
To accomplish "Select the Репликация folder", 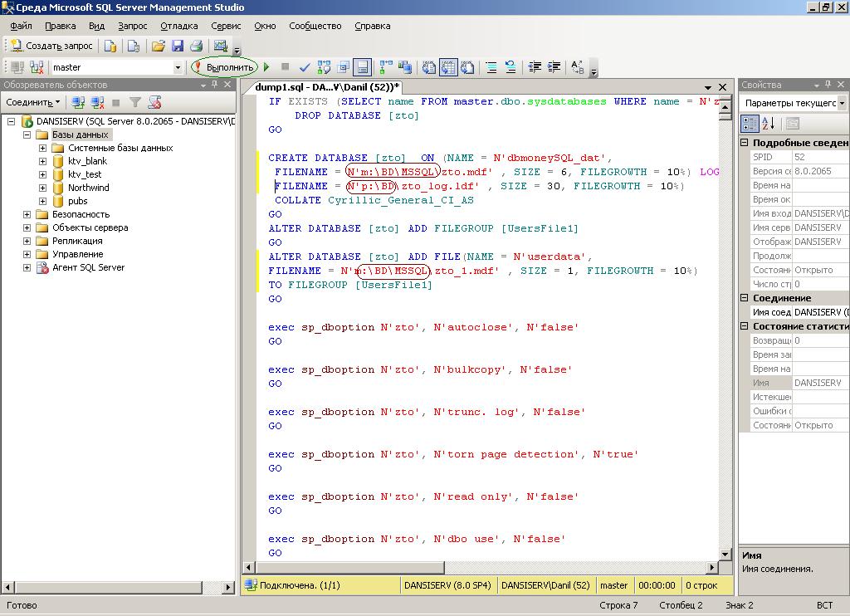I will coord(77,241).
